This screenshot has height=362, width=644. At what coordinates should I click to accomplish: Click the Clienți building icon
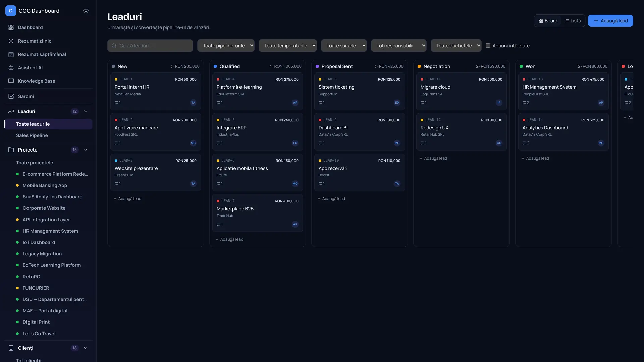(11, 348)
